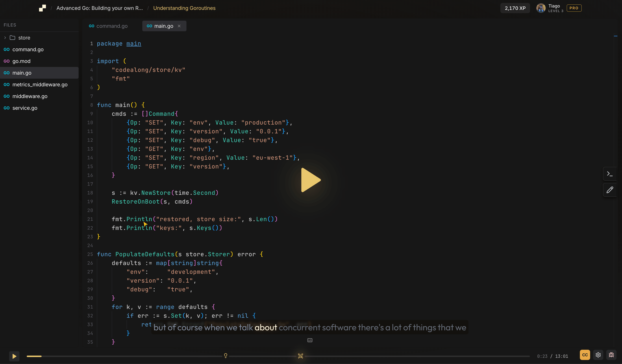Screen dimensions: 622x364
Task: Click the lightbulb marker on the timeline
Action: (x=226, y=355)
